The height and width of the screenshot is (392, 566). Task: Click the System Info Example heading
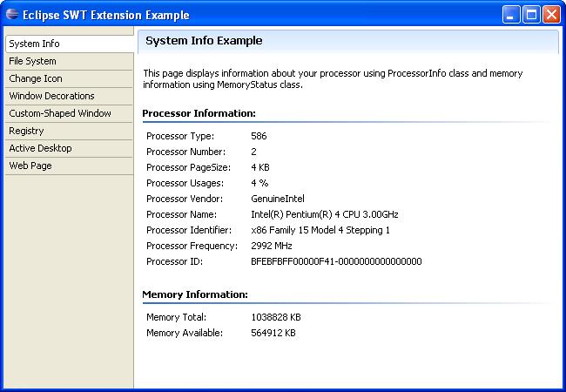click(204, 41)
